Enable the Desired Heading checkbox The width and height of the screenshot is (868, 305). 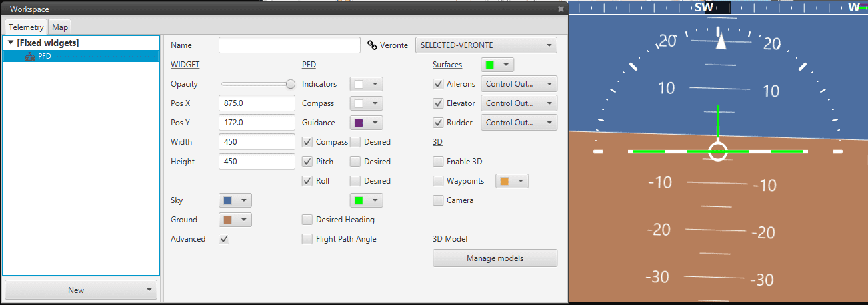click(307, 220)
